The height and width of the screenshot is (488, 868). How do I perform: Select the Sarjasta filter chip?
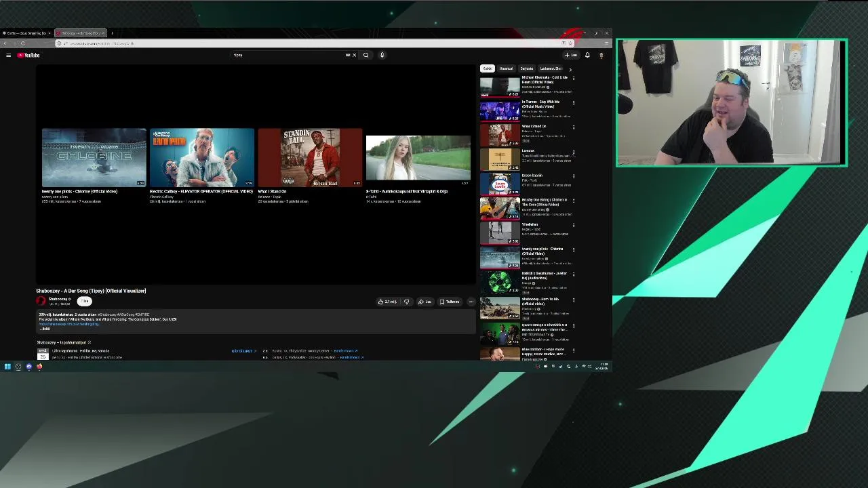click(x=527, y=68)
